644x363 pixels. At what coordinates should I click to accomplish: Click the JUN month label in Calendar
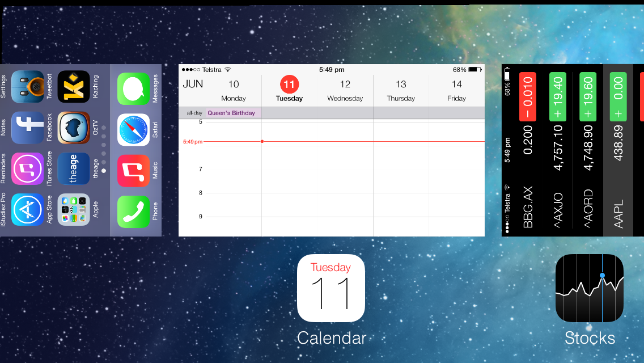tap(193, 84)
